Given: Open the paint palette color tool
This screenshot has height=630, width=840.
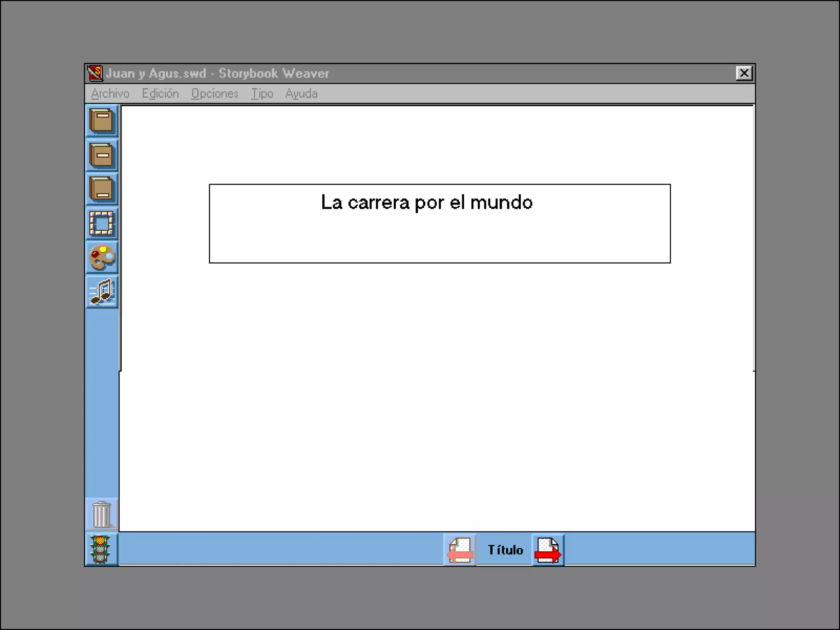Looking at the screenshot, I should 102,258.
